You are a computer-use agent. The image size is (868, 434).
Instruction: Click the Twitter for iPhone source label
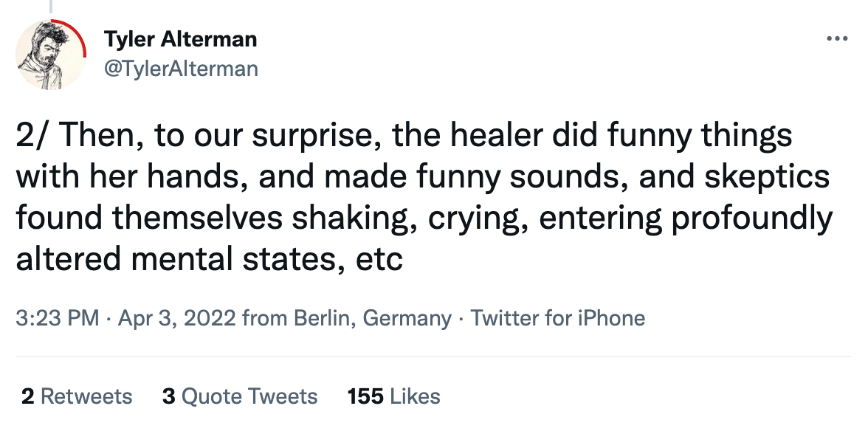click(x=557, y=318)
